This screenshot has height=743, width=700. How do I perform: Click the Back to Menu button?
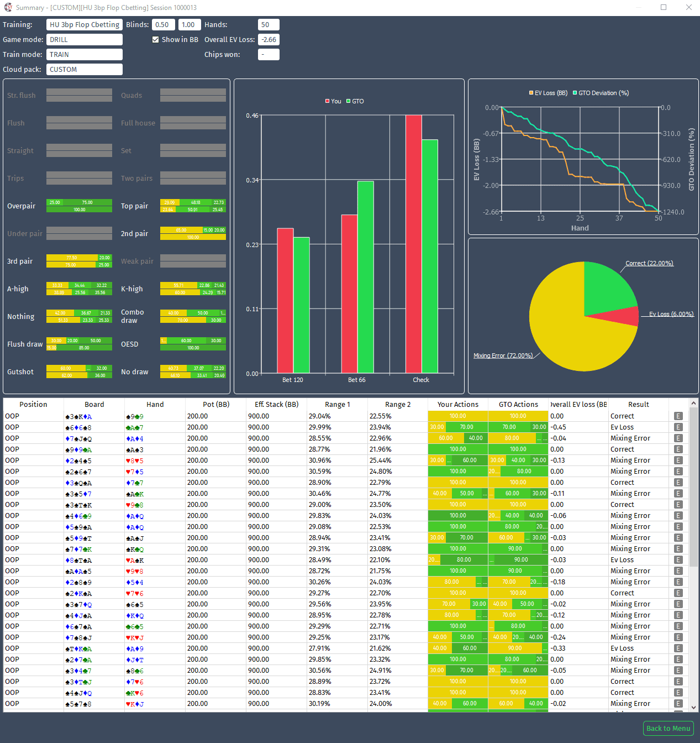click(668, 728)
